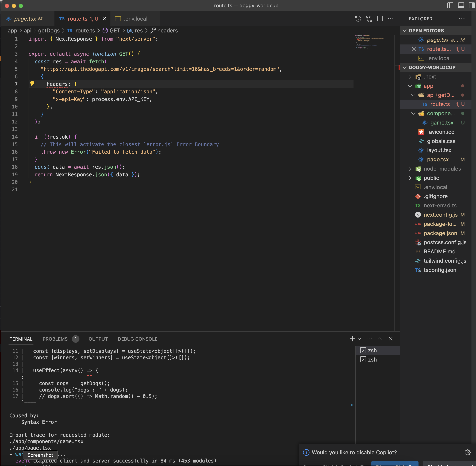Viewport: 476px width, 466px height.
Task: Open thedogapi URL link in code
Action: (160, 69)
